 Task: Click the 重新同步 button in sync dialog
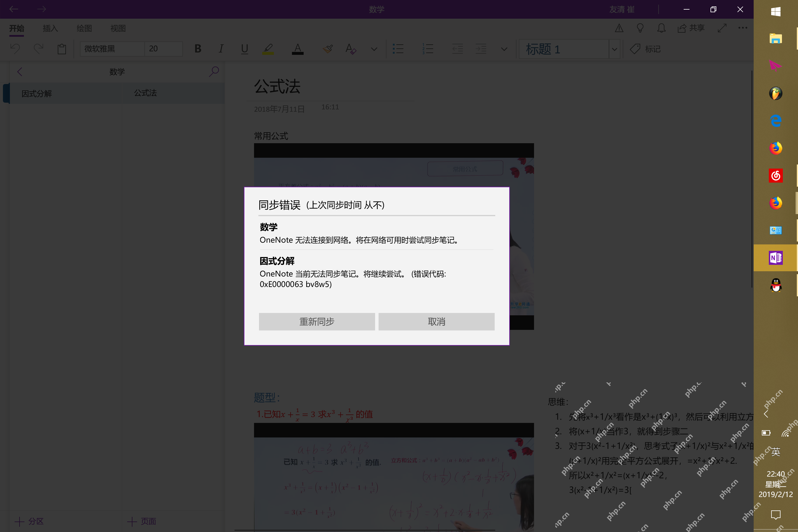(316, 321)
